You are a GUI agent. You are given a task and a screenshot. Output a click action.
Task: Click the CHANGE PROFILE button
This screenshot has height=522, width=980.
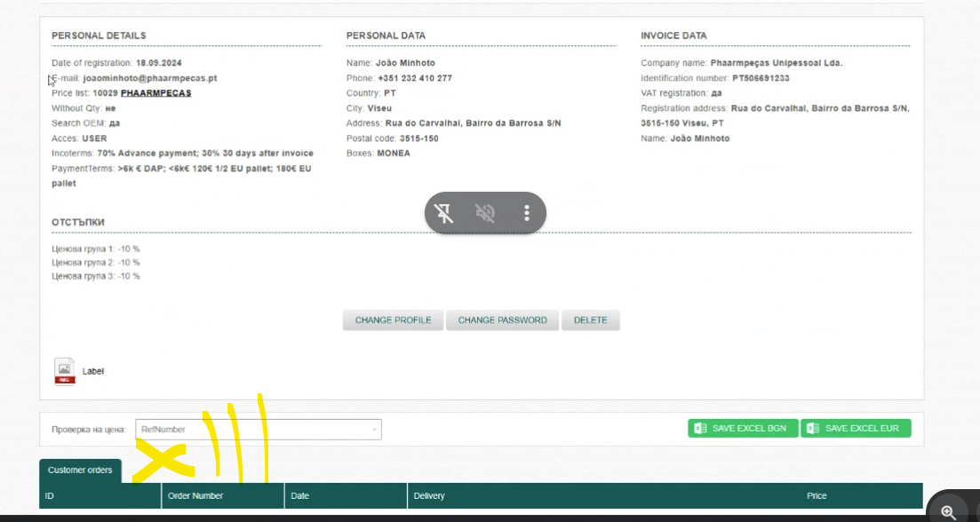tap(393, 320)
